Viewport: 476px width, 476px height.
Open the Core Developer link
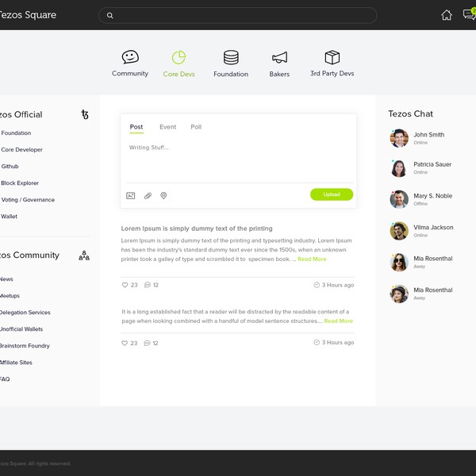click(x=21, y=150)
